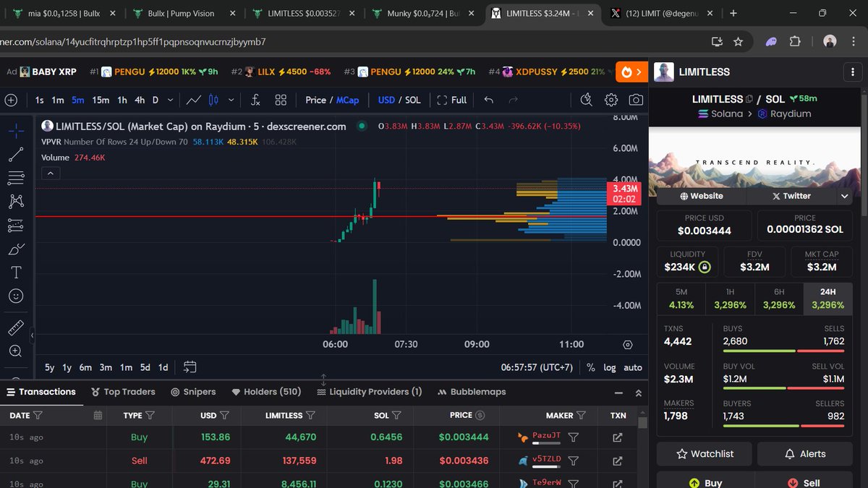Toggle PRICE column currency in transactions table
Screen dimensions: 868x488
480,416
